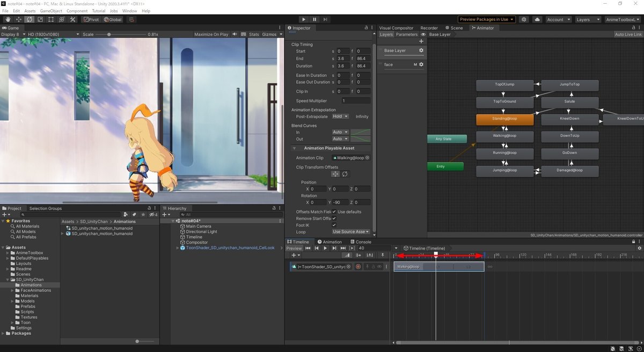Open Account dropdown
The width and height of the screenshot is (644, 352).
point(558,19)
